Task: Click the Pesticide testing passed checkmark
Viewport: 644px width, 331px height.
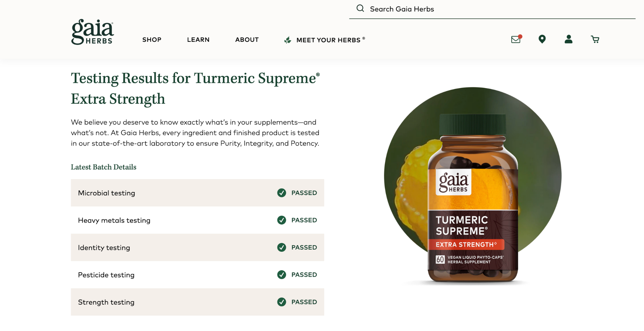Action: [282, 275]
